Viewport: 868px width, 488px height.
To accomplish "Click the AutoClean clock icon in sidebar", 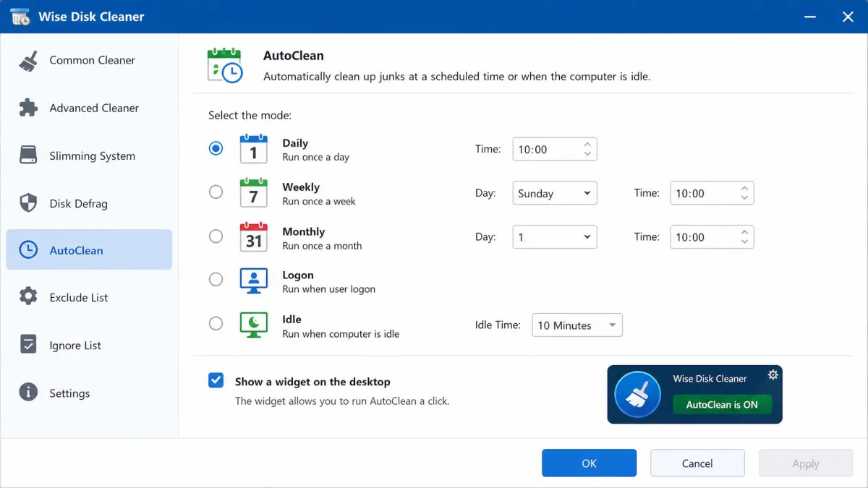I will click(28, 250).
